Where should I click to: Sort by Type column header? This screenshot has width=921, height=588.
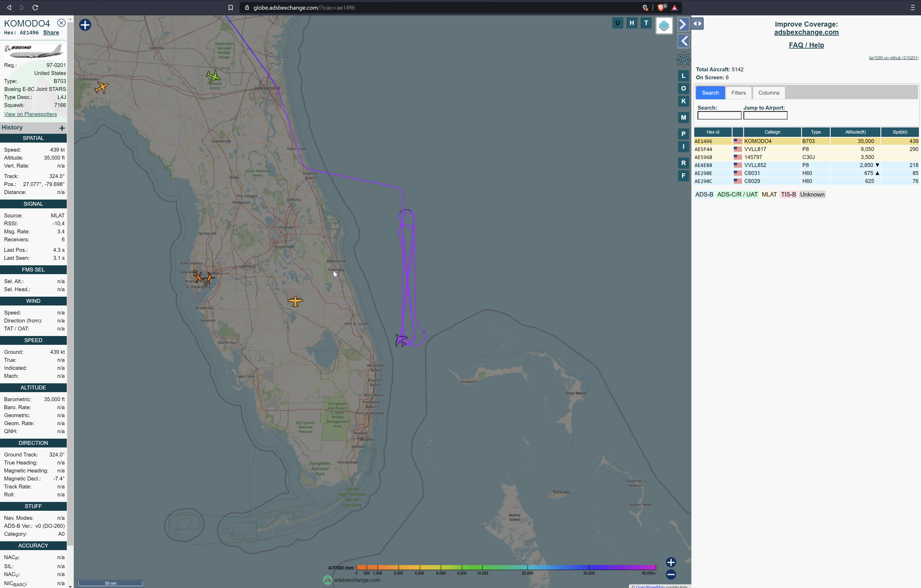tap(816, 132)
